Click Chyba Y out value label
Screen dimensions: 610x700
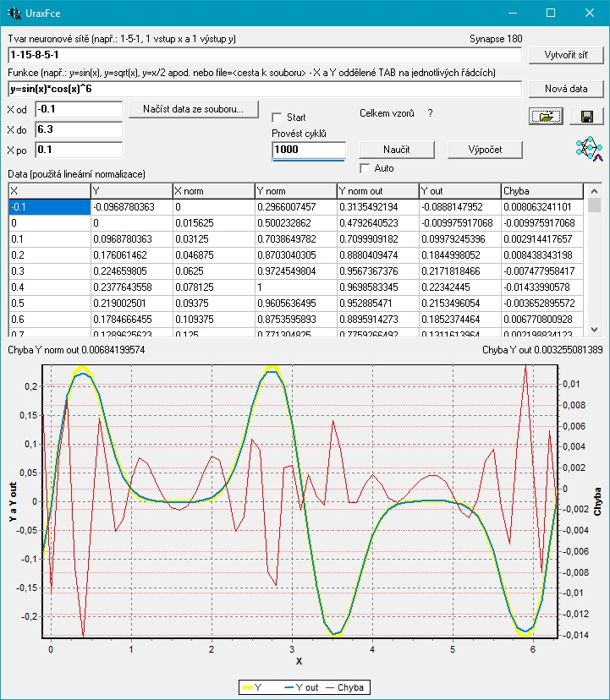(542, 350)
